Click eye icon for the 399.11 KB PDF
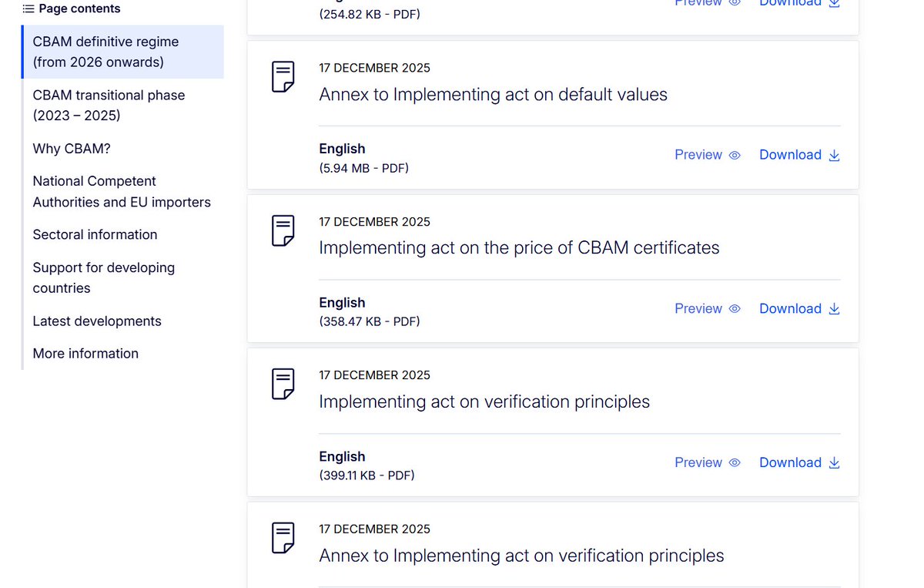This screenshot has height=588, width=924. click(735, 463)
